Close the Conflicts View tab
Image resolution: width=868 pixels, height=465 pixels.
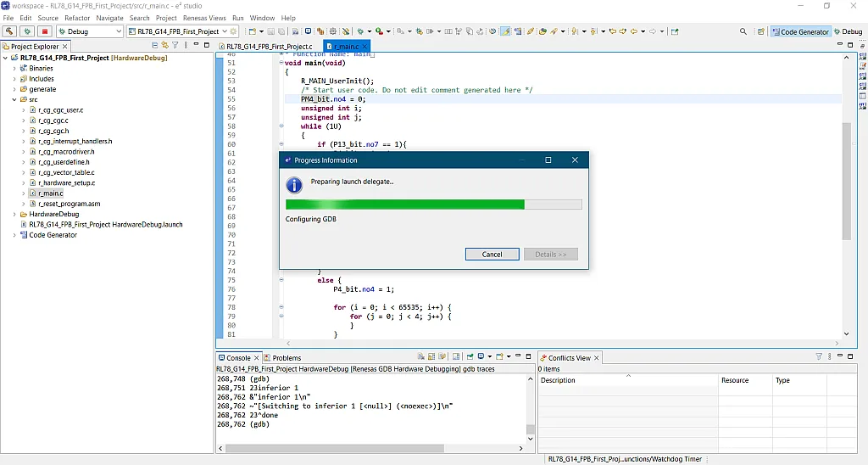pyautogui.click(x=596, y=358)
